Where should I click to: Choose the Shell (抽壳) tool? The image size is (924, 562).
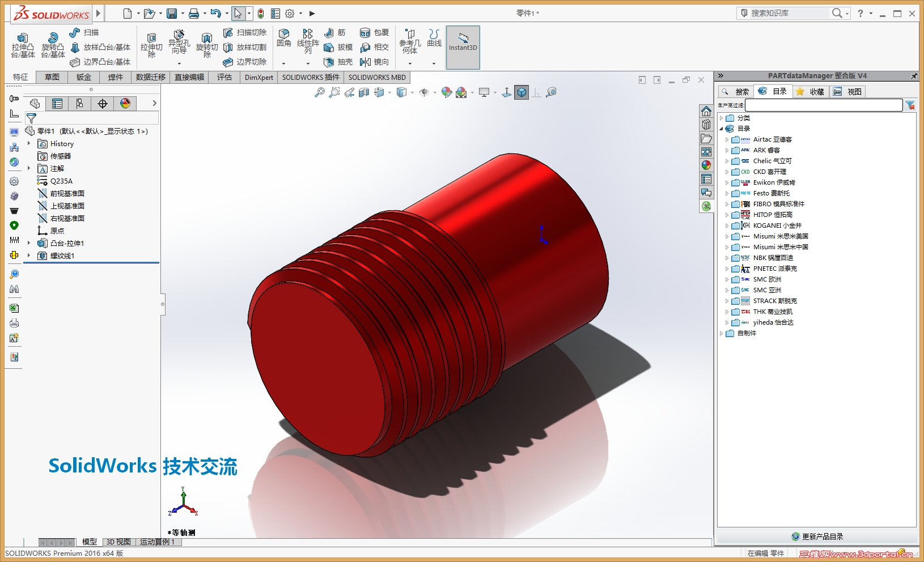pos(338,62)
